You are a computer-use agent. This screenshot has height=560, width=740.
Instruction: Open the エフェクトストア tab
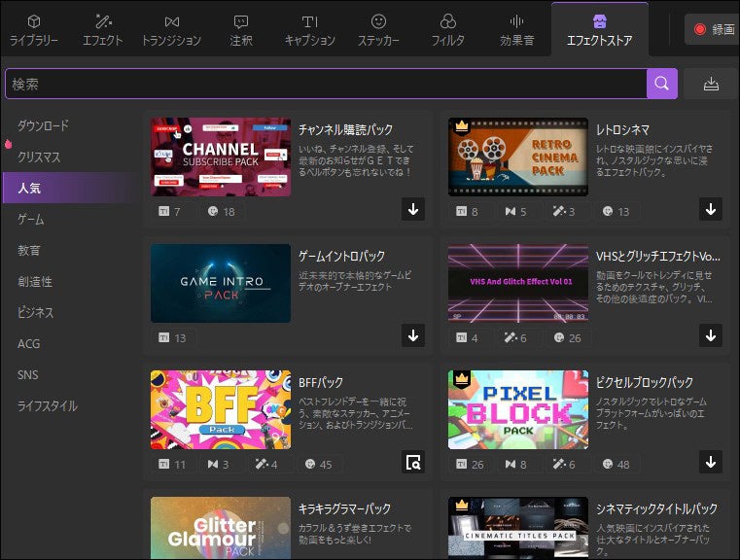click(x=599, y=30)
